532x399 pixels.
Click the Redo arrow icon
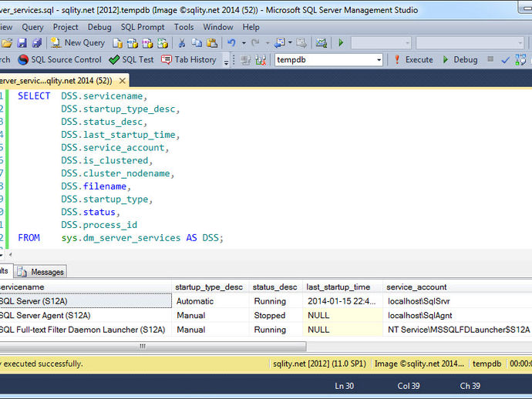[x=255, y=42]
